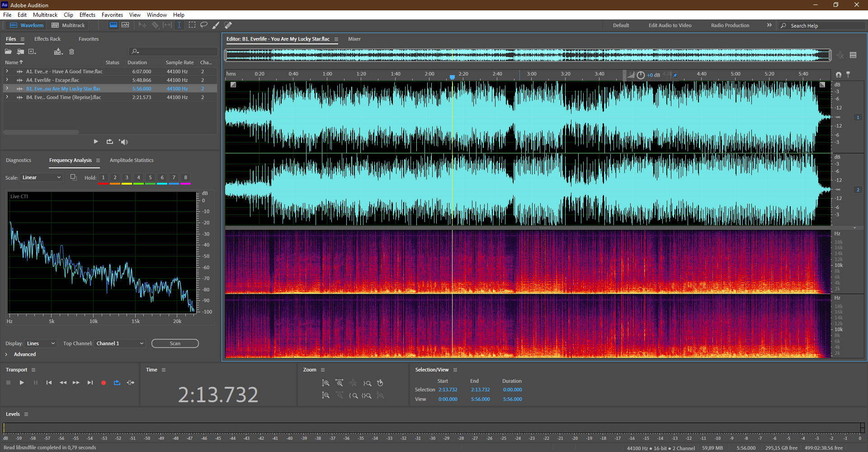Switch to Amplitude Statistics tab
Screen dimensions: 868x452
click(x=132, y=160)
